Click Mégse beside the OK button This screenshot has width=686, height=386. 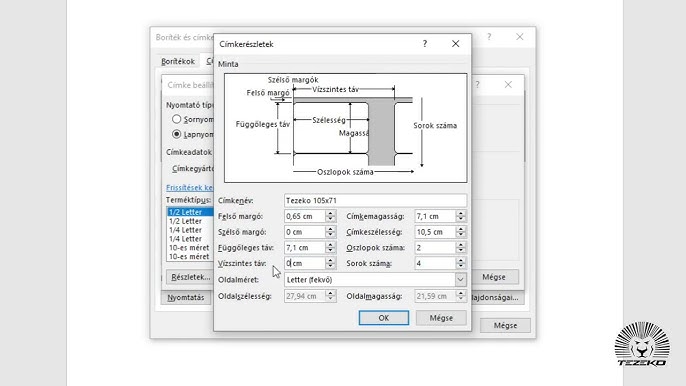tap(441, 318)
